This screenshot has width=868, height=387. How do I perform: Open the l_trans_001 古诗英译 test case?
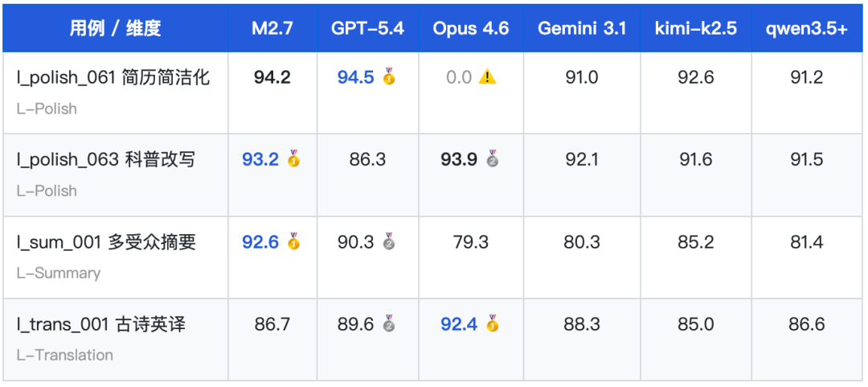coord(101,324)
